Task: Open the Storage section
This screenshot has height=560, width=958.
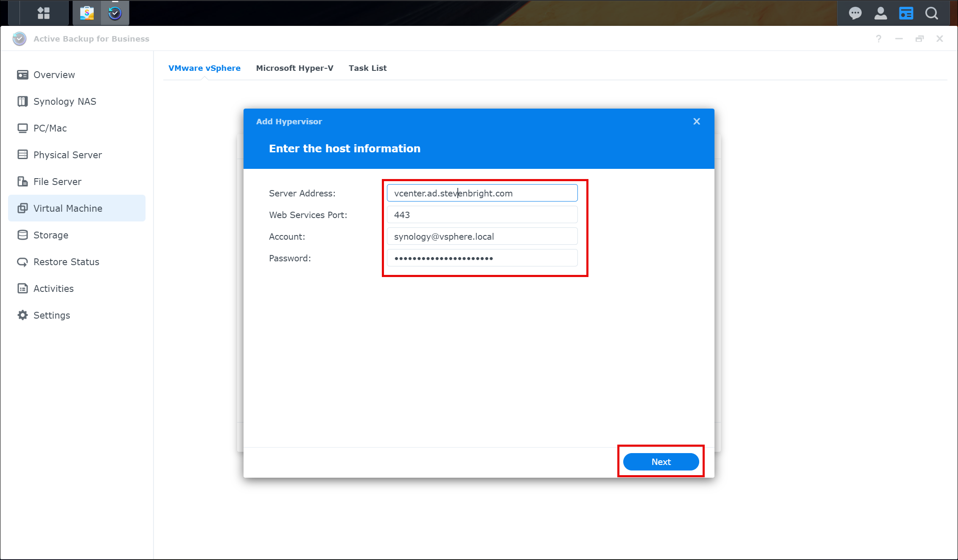Action: point(50,235)
